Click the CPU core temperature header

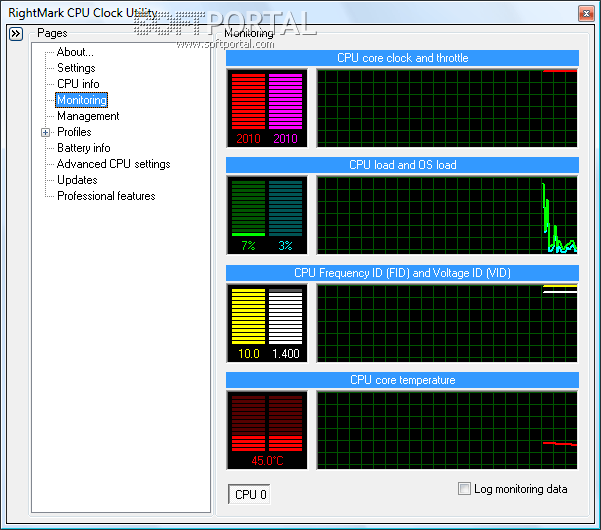(402, 380)
